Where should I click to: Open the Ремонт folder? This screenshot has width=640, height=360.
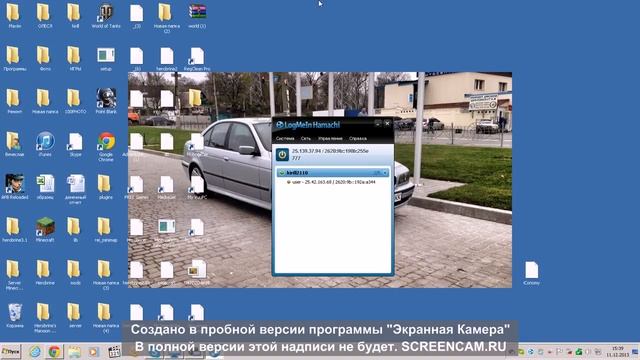pyautogui.click(x=15, y=101)
